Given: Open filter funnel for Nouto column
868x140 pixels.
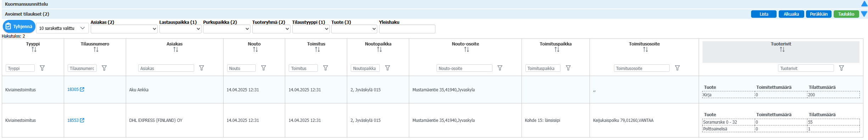Looking at the screenshot, I should coord(264,68).
